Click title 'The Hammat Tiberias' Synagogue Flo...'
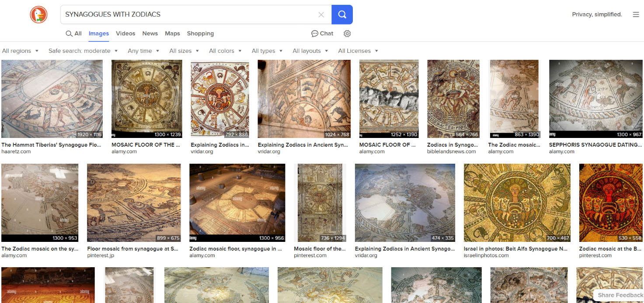This screenshot has height=303, width=644. coord(51,145)
